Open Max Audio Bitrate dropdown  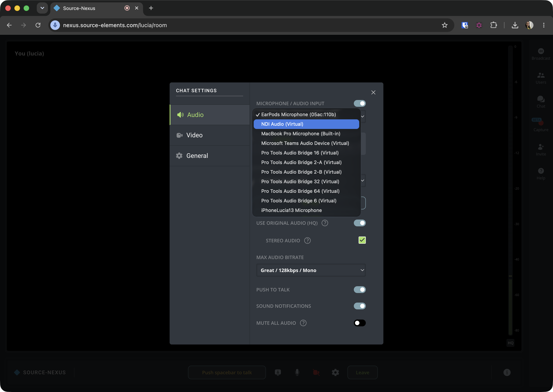pos(311,270)
